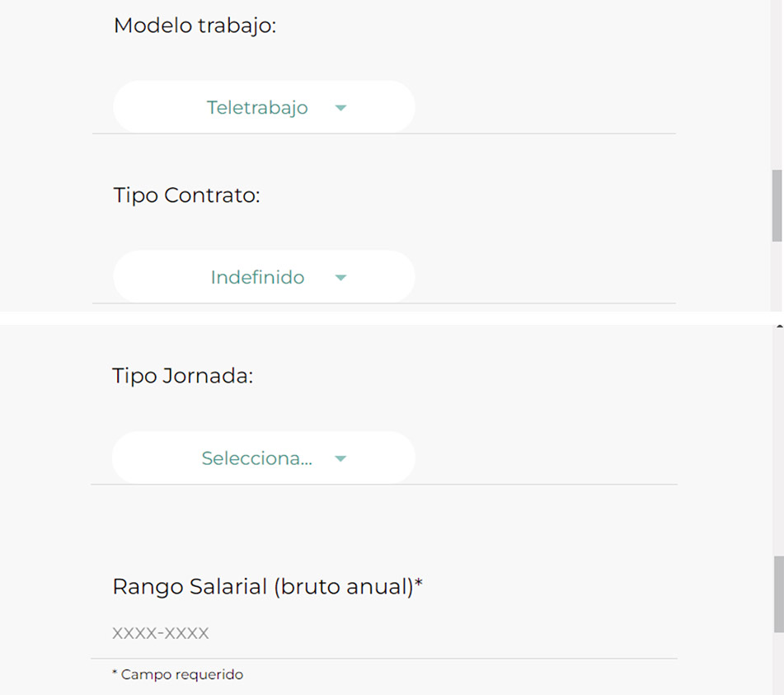The image size is (784, 695).
Task: Click the lower scrollbar's up arrow
Action: 777,327
